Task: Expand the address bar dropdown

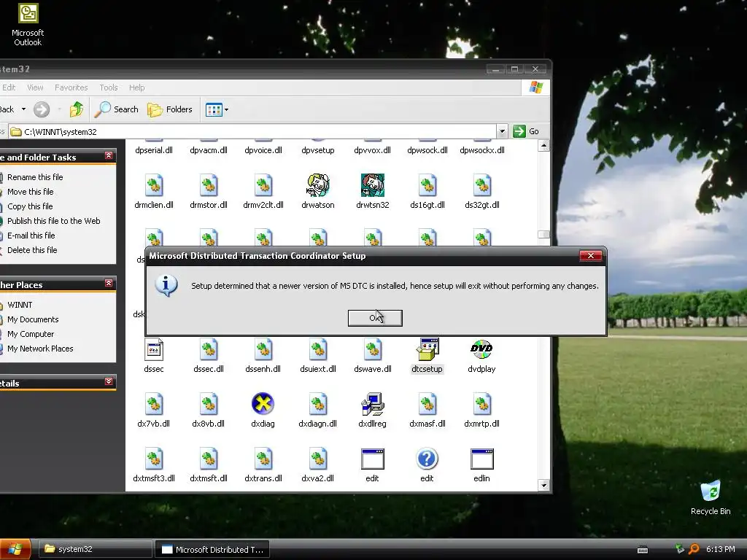Action: coord(502,131)
